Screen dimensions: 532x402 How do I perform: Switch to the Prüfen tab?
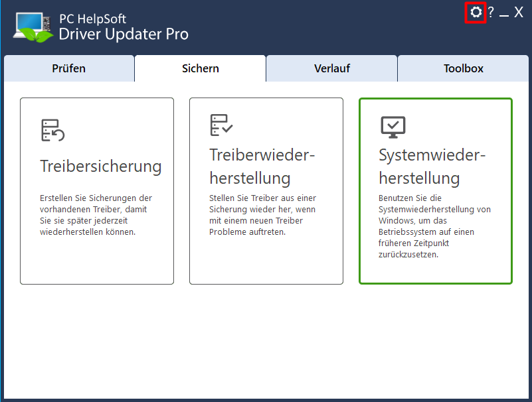(x=69, y=68)
